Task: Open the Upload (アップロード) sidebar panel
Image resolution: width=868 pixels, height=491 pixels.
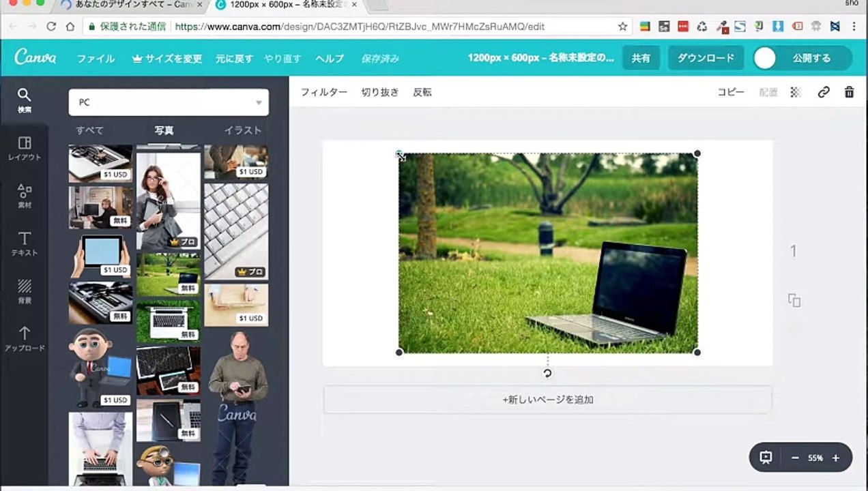Action: 24,338
